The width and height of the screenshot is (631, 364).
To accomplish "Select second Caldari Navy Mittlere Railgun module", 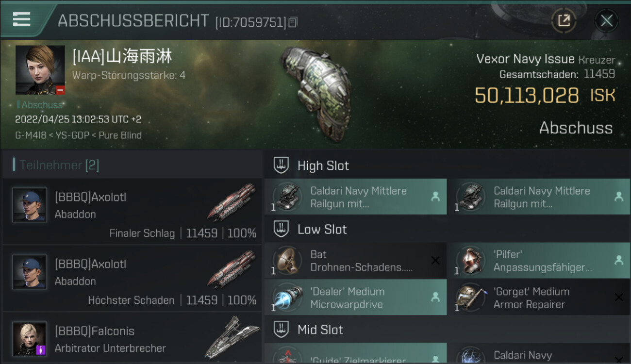I will click(539, 197).
